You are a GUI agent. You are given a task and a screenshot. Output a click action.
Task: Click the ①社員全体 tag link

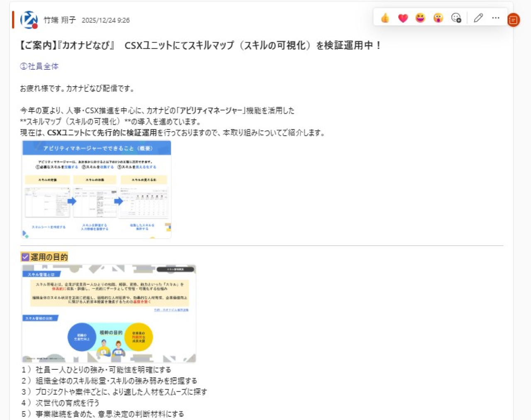tap(39, 66)
